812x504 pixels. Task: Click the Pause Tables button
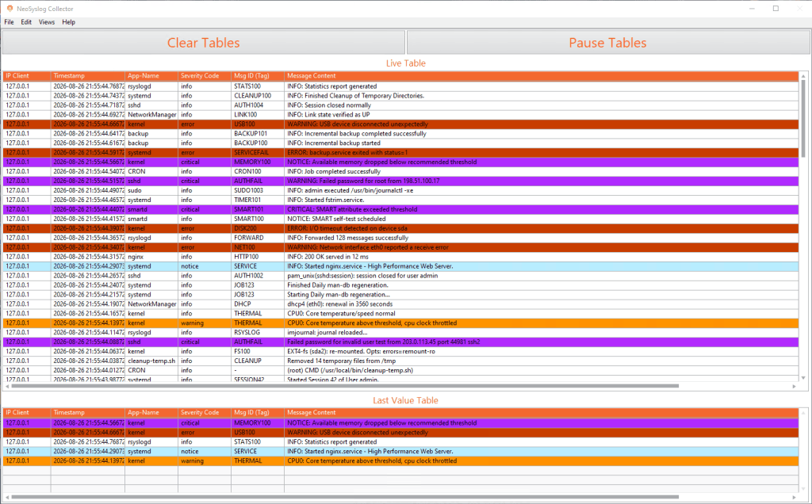(x=608, y=43)
